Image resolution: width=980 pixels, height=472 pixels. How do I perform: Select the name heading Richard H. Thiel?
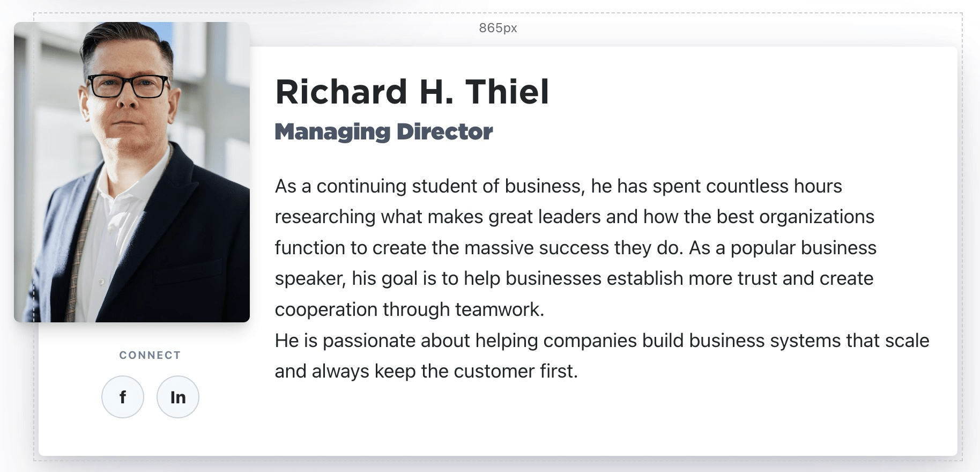click(x=412, y=92)
